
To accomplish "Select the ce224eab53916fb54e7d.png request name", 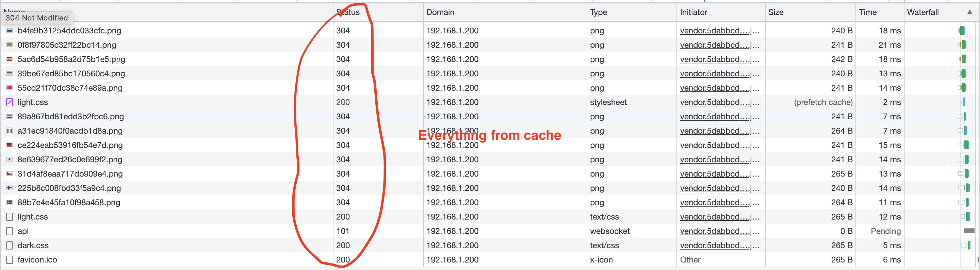I will pyautogui.click(x=70, y=145).
